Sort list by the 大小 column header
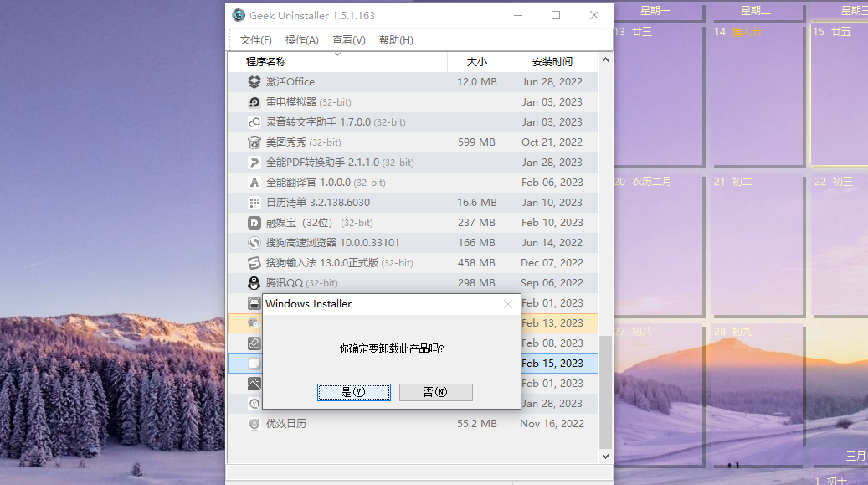This screenshot has height=485, width=868. point(477,61)
